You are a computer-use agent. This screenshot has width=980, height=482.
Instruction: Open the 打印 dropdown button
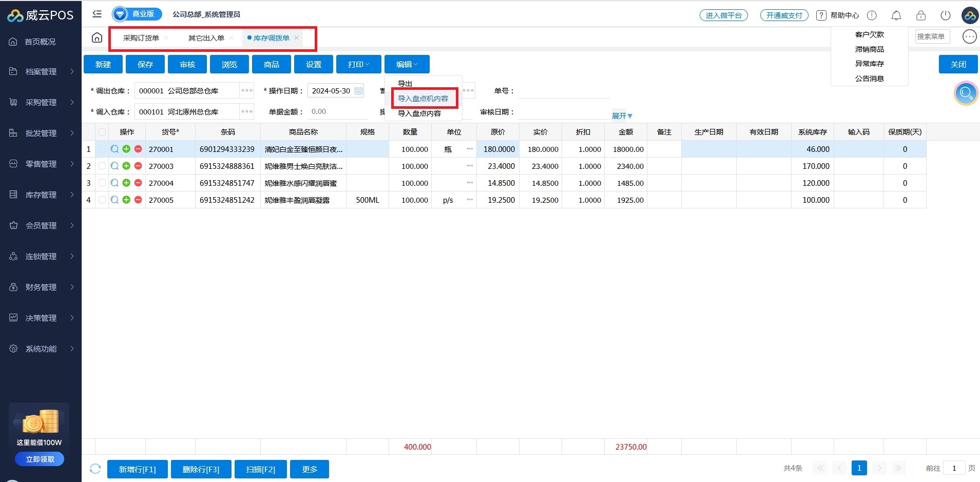coord(358,64)
